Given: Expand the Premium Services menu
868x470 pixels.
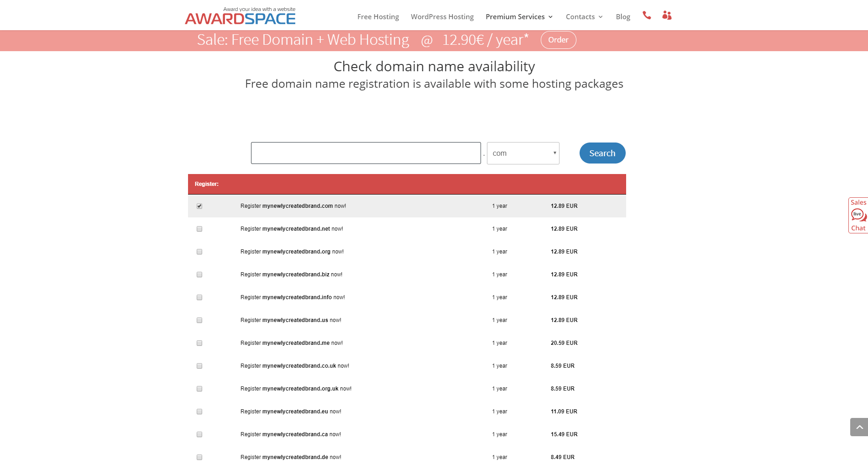Looking at the screenshot, I should click(519, 17).
